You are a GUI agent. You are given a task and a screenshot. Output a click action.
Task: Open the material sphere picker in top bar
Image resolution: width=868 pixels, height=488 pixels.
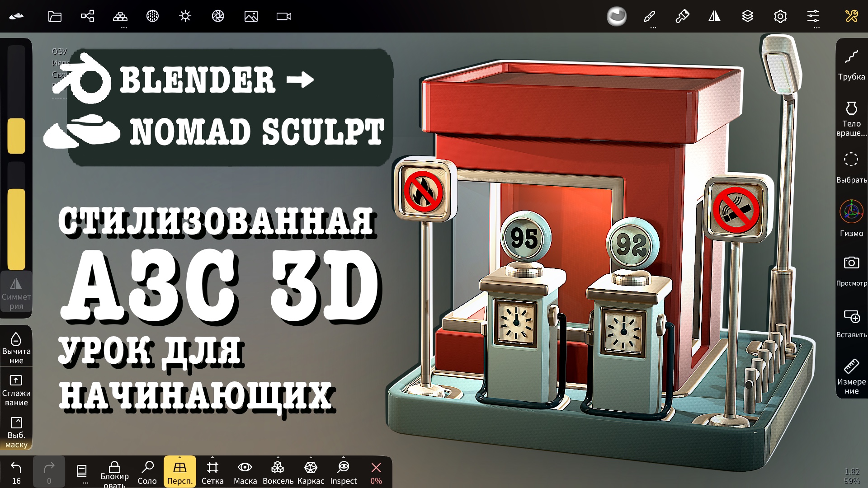(x=617, y=17)
